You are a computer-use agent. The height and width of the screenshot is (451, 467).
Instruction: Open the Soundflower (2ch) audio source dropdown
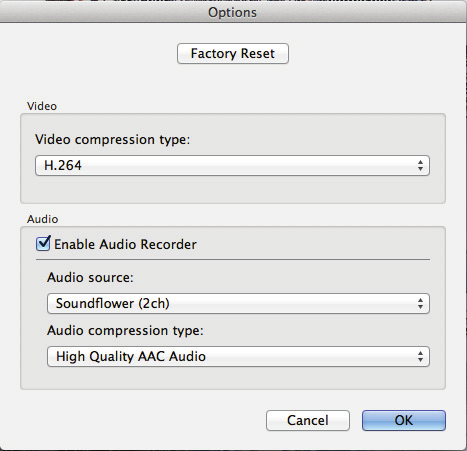coord(238,303)
